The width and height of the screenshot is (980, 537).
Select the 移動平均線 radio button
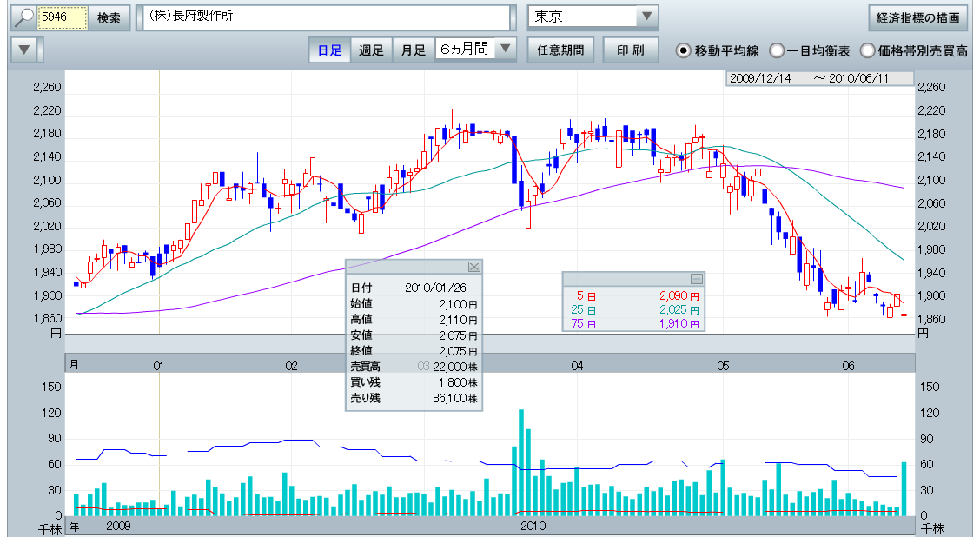(684, 50)
